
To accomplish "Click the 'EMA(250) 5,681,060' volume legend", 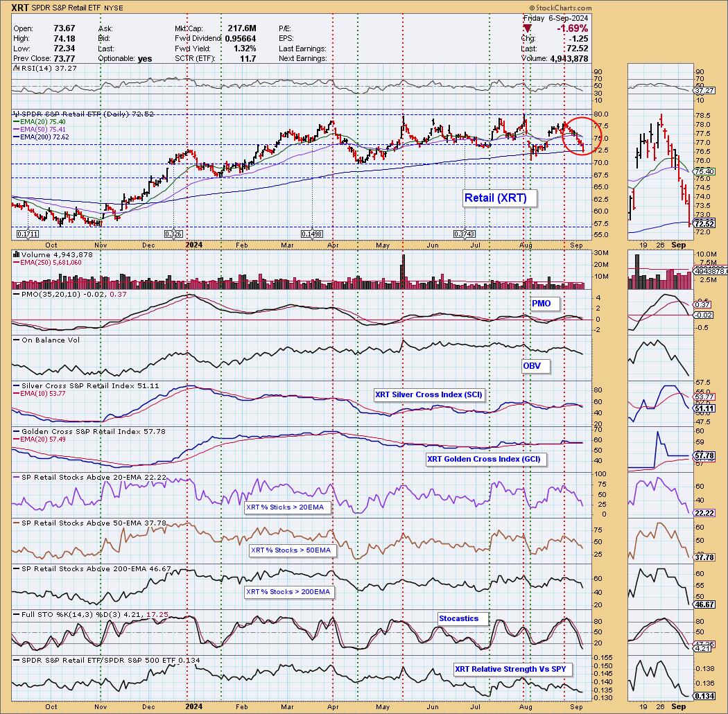I will (50, 262).
